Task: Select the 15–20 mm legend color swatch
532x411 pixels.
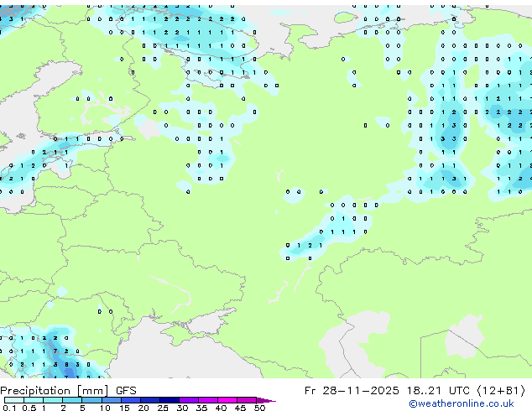Action: click(x=131, y=400)
